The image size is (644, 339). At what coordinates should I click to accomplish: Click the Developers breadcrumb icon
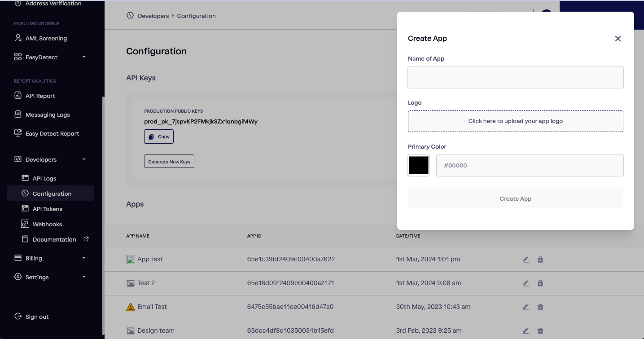[x=130, y=16]
